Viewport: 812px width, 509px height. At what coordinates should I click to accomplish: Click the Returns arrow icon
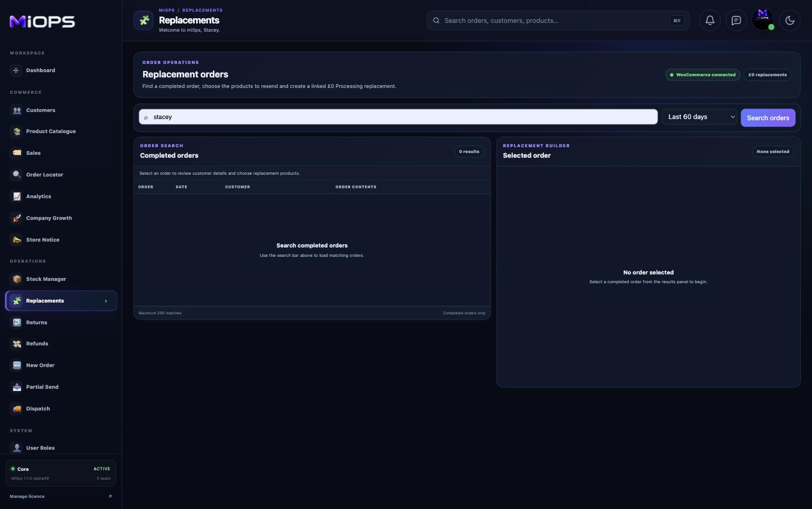coord(16,323)
